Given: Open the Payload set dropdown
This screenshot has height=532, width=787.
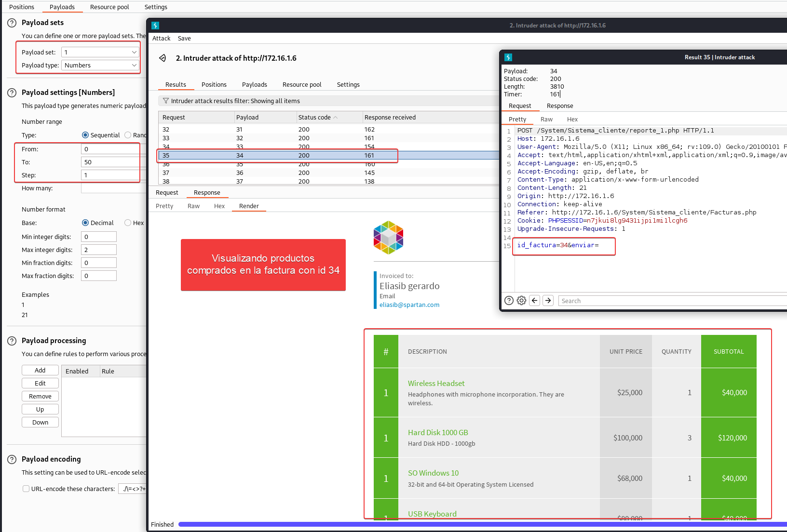Looking at the screenshot, I should [100, 52].
